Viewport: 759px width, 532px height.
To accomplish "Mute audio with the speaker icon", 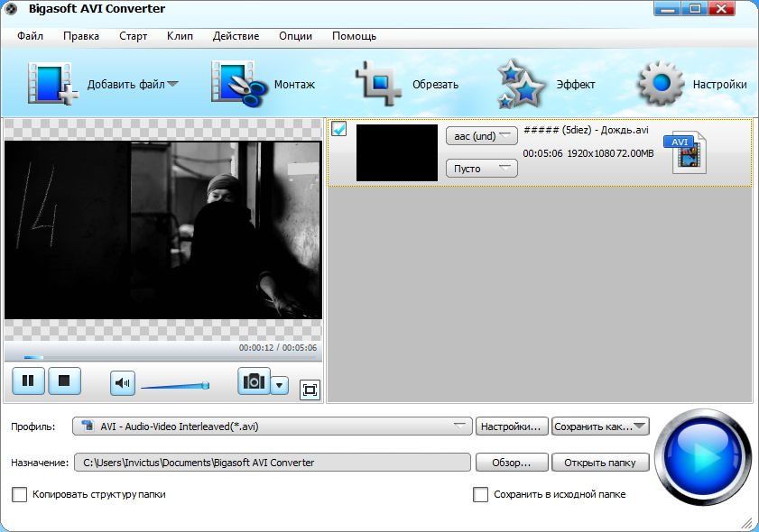I will pos(123,383).
